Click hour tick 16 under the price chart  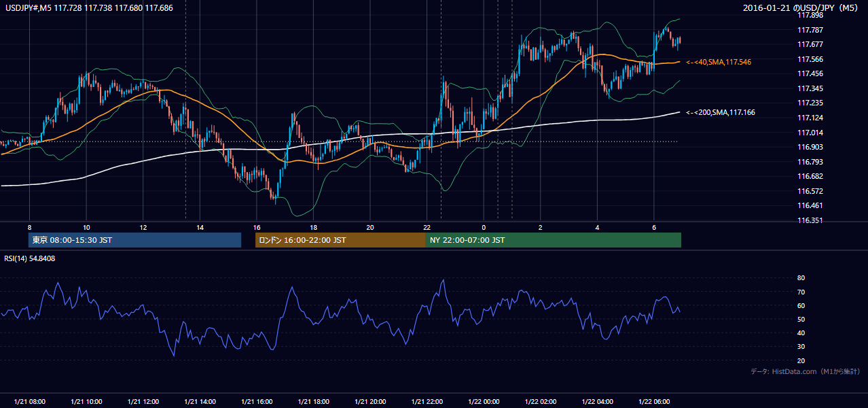256,227
